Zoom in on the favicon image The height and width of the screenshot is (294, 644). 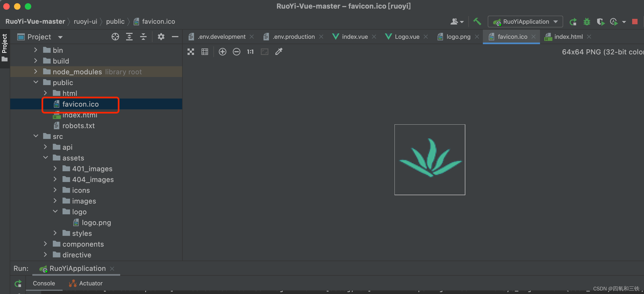(223, 52)
